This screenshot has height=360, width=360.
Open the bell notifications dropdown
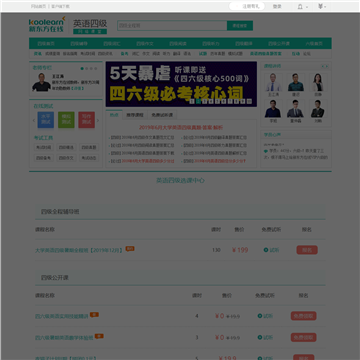[x=302, y=6]
